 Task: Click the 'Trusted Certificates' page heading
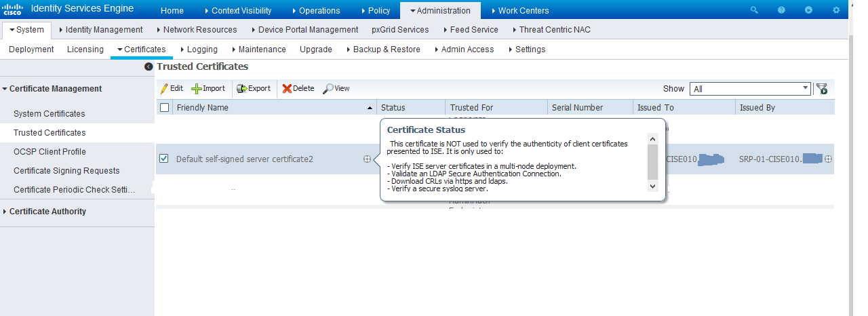pyautogui.click(x=203, y=66)
